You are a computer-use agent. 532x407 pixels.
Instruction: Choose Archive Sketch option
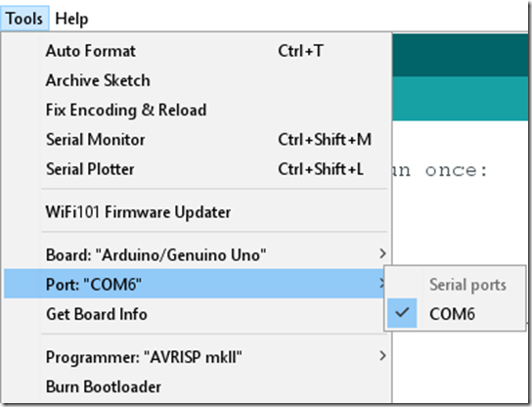click(196, 80)
